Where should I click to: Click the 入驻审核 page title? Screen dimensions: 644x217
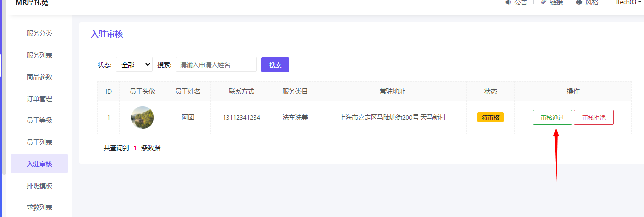coord(107,34)
